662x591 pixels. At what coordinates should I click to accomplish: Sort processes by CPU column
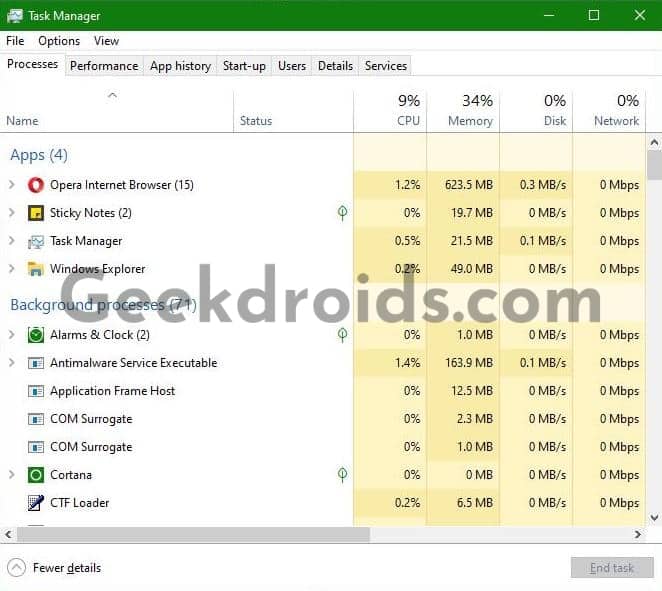pos(390,111)
